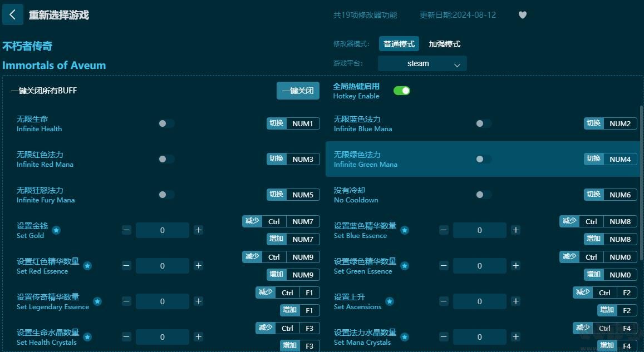The image size is (644, 352).
Task: Click star icon next to Set Gold
Action: [x=56, y=230]
